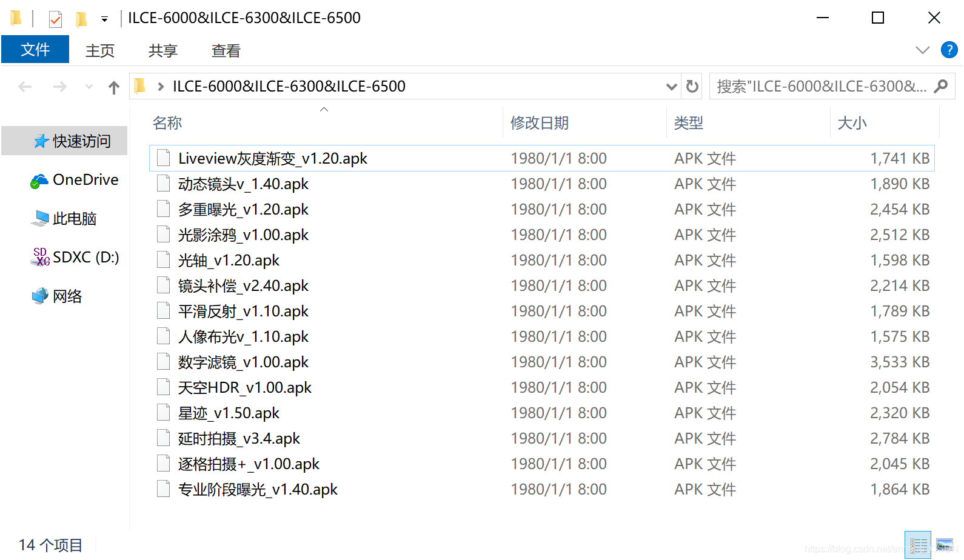Open Help with the blue question mark icon

point(949,50)
